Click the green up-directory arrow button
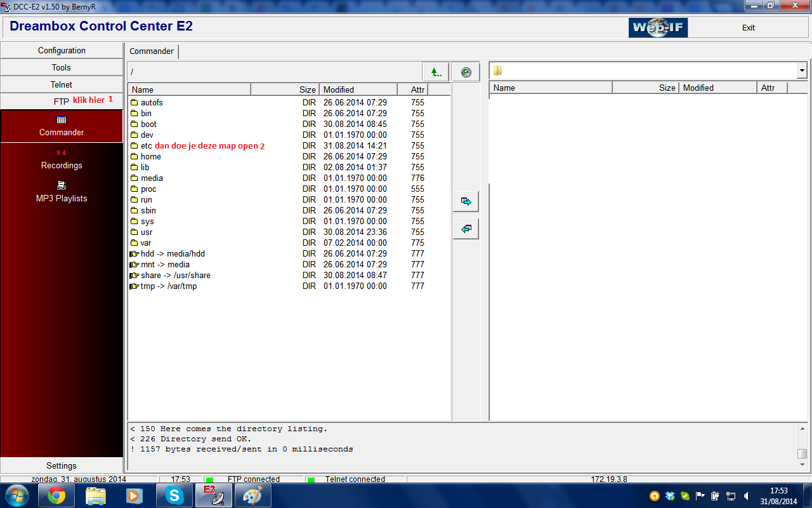The width and height of the screenshot is (812, 508). (x=436, y=72)
